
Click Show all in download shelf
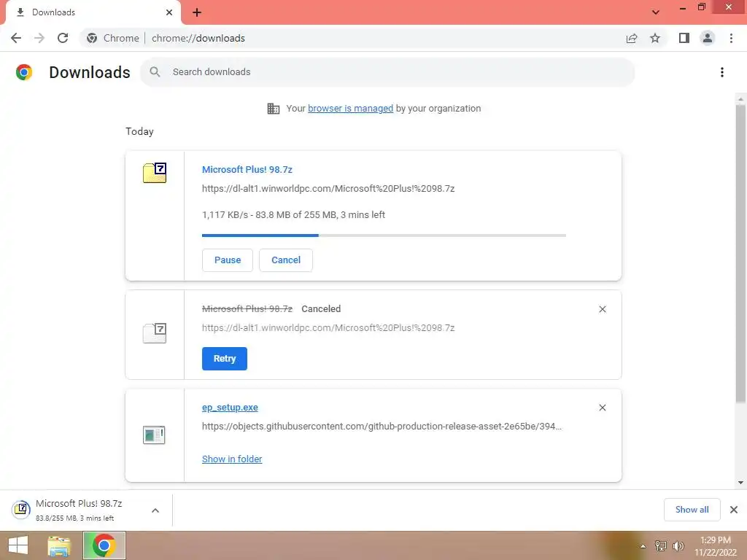pyautogui.click(x=692, y=510)
